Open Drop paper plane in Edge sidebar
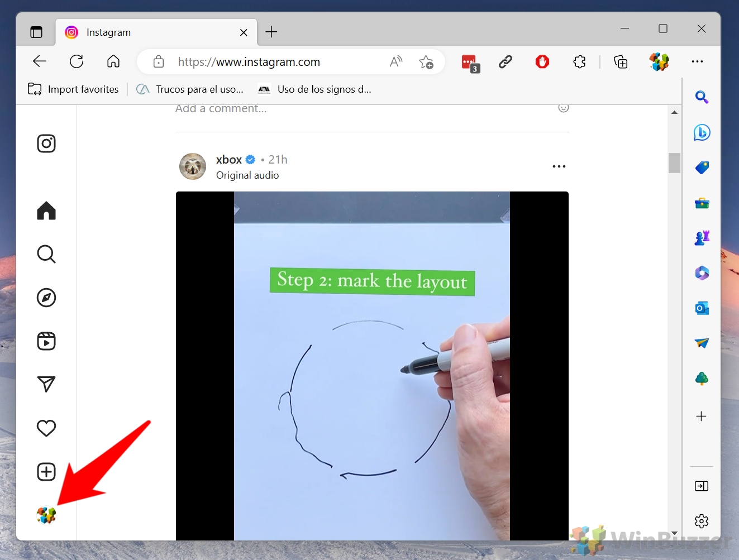 pos(702,343)
